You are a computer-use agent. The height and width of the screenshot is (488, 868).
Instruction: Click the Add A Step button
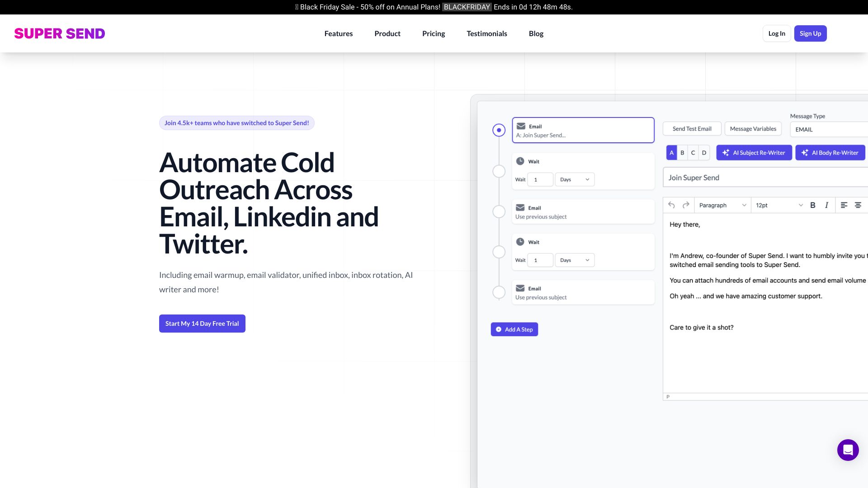pyautogui.click(x=514, y=329)
